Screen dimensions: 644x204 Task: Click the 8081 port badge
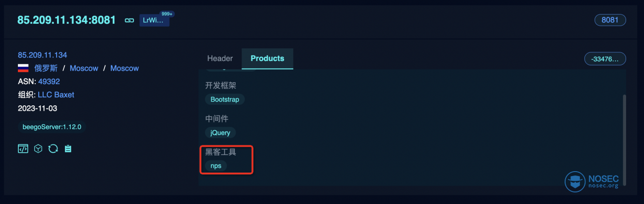(x=610, y=20)
